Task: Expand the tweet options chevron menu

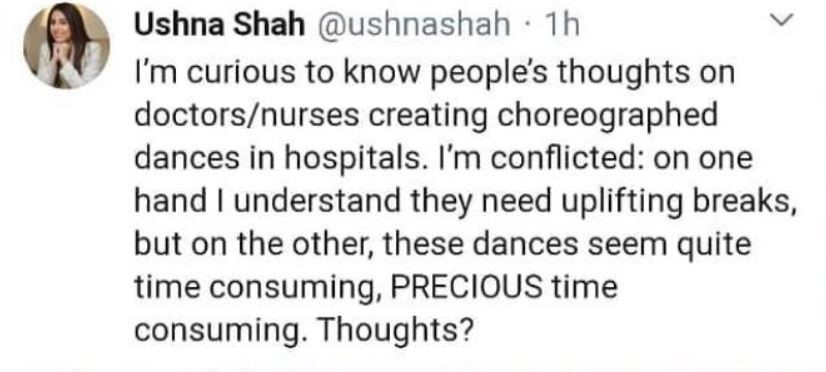Action: pos(781,19)
